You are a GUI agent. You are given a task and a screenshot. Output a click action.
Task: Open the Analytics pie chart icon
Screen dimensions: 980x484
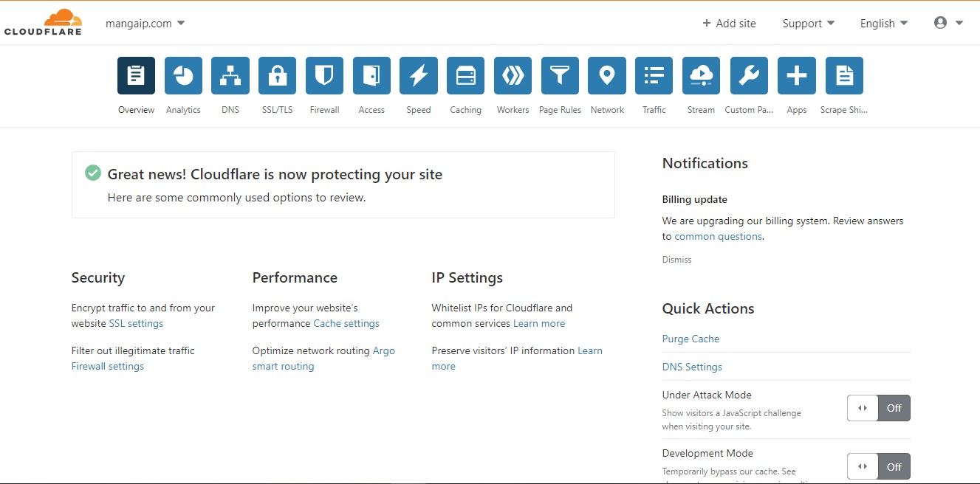tap(183, 75)
